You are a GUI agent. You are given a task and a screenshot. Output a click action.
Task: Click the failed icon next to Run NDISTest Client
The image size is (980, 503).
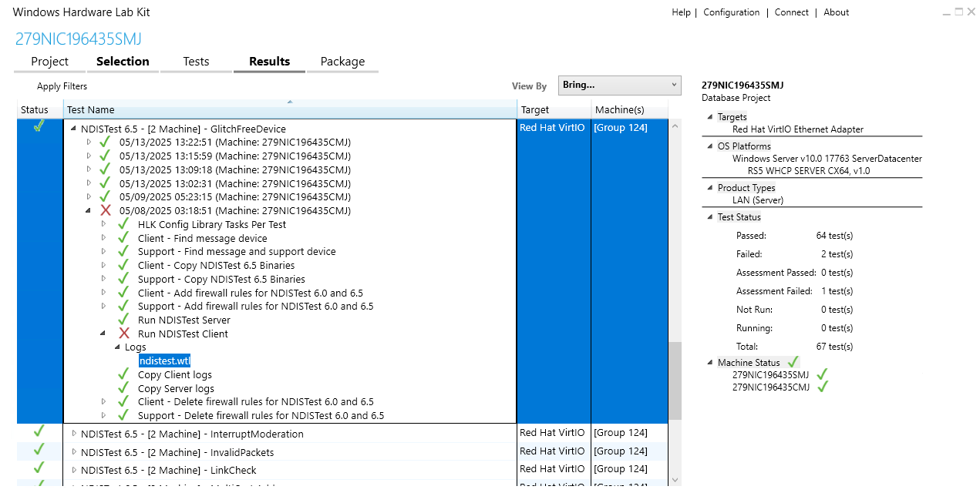coord(124,334)
